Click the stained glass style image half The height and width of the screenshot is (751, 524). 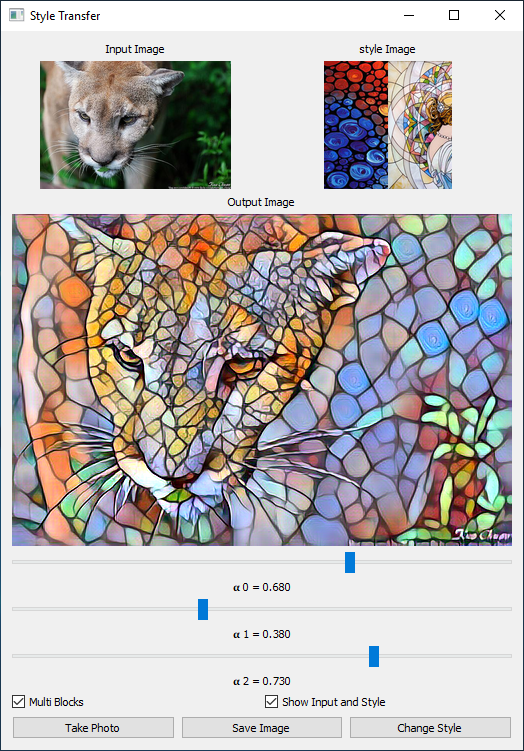point(420,125)
